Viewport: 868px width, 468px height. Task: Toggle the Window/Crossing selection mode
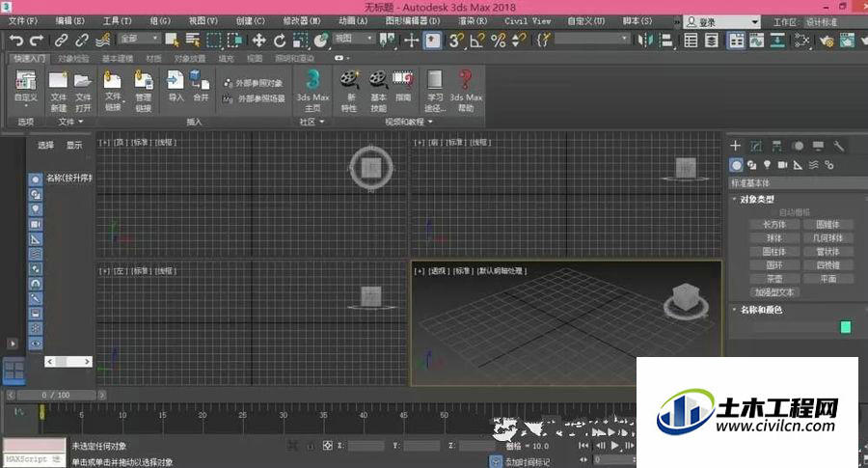point(235,41)
